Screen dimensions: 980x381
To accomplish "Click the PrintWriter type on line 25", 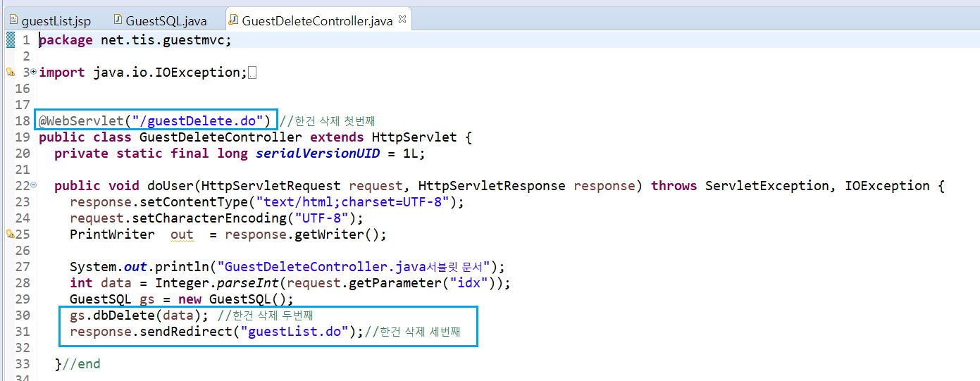I will (112, 235).
